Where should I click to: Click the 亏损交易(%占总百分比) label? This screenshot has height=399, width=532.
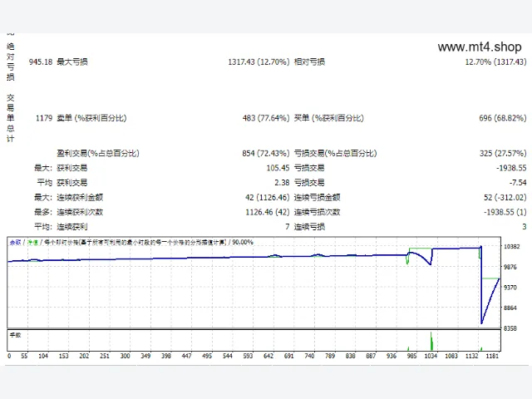point(335,153)
